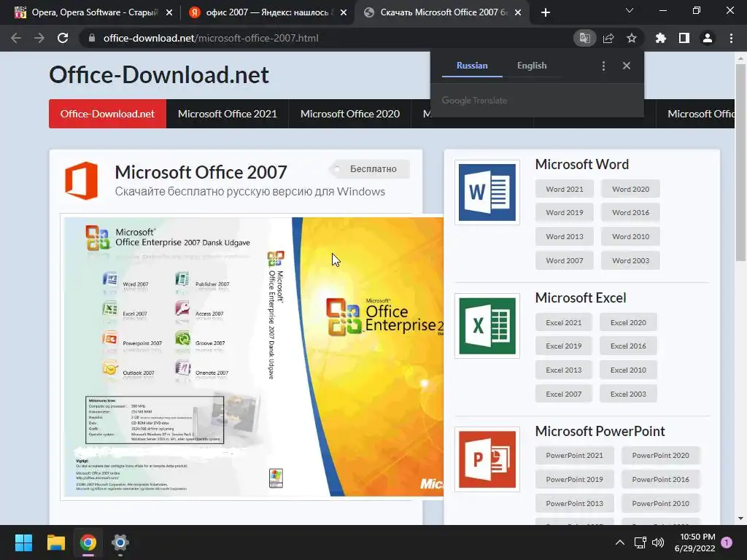Open the Excel 2016 link
The image size is (747, 560).
pyautogui.click(x=628, y=346)
